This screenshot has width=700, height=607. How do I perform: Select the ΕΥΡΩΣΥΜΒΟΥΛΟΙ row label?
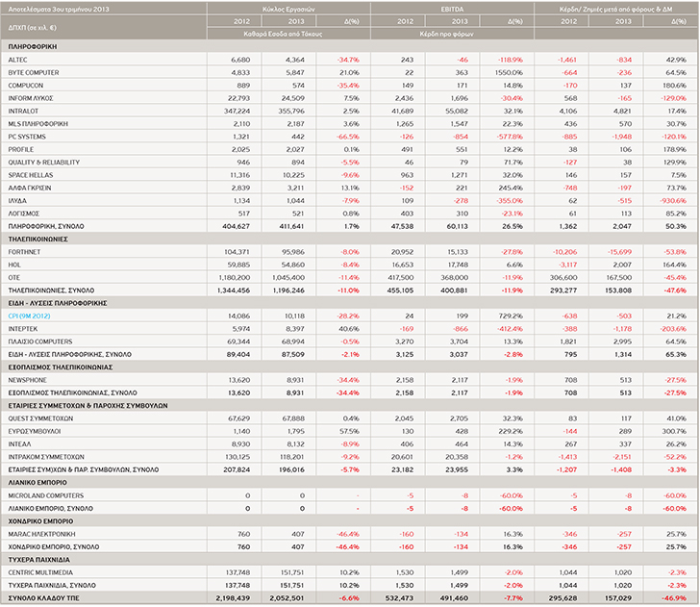point(35,432)
